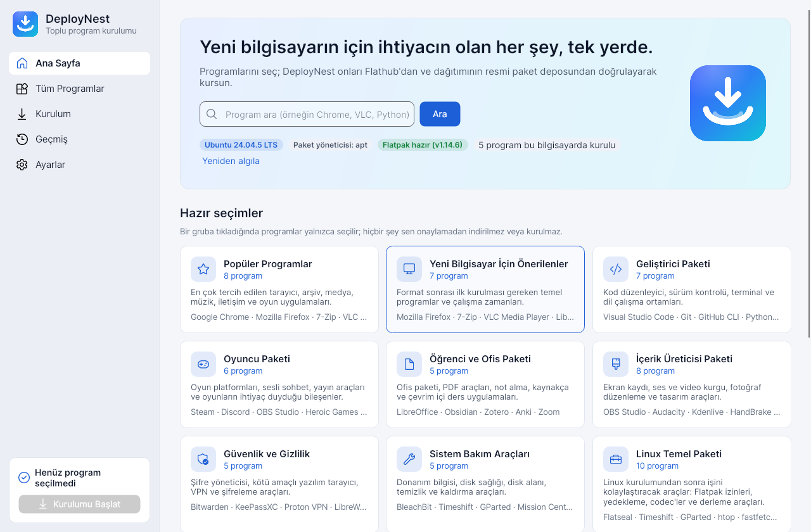This screenshot has width=811, height=532.
Task: Focus the Program ara search field
Action: coord(307,114)
